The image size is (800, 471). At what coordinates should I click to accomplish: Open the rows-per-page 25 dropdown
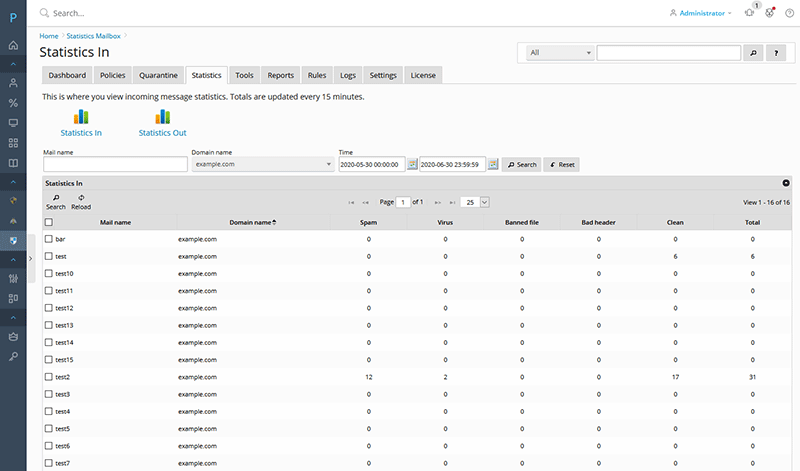(475, 203)
